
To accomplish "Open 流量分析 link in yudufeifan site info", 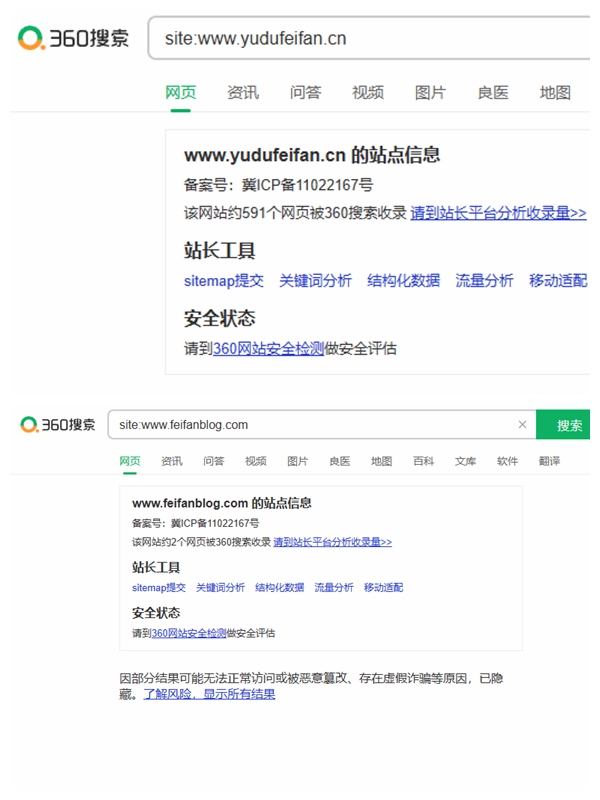I will (x=484, y=281).
